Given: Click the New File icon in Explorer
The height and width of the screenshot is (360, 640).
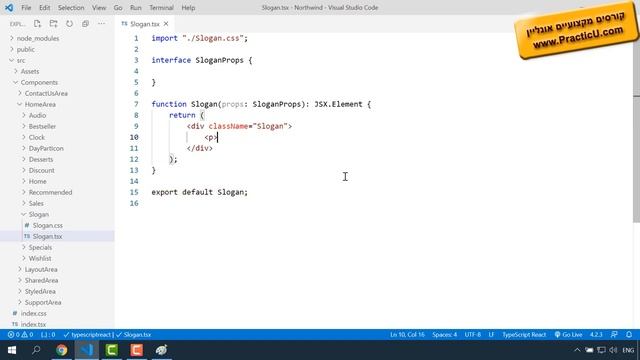Looking at the screenshot, I should point(38,24).
